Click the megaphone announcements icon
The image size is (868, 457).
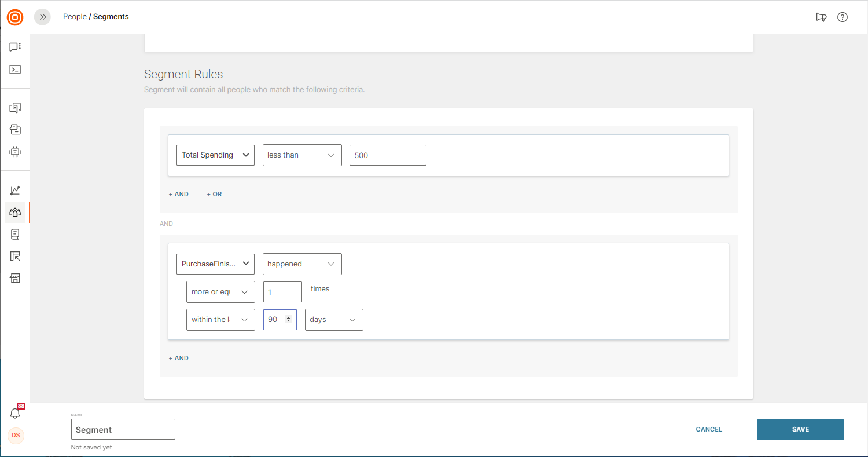[821, 17]
